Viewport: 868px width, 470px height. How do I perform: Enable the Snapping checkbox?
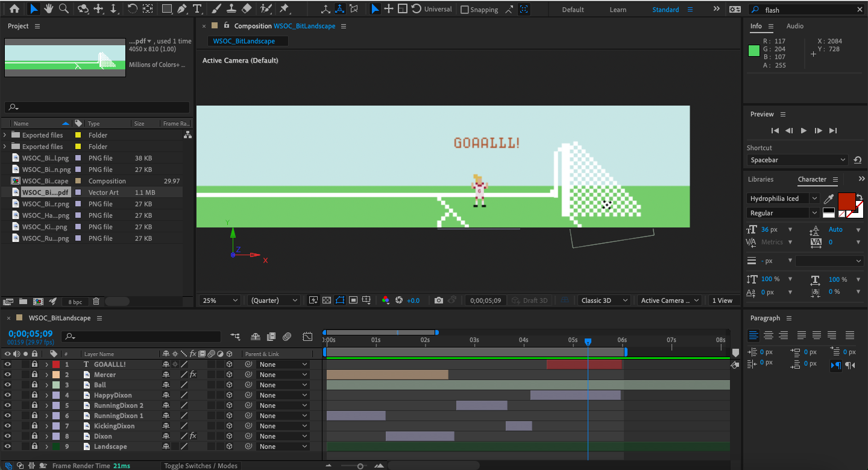pyautogui.click(x=465, y=10)
